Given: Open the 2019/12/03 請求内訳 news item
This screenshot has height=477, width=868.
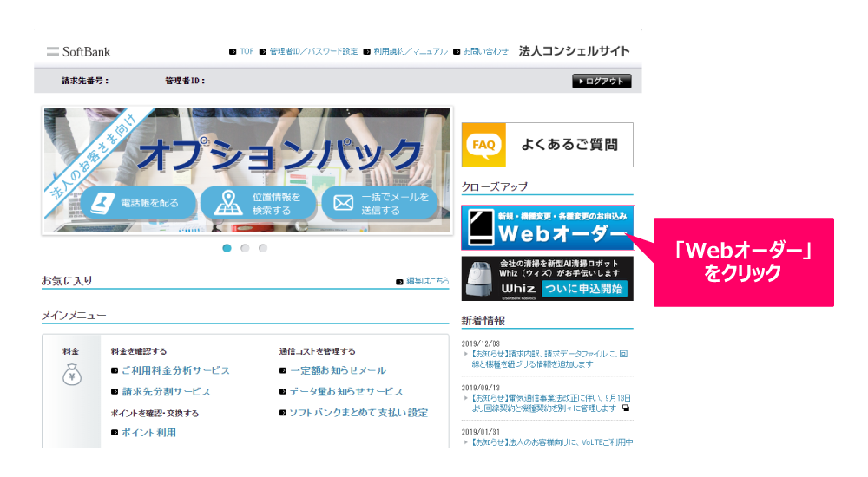Looking at the screenshot, I should pos(549,358).
